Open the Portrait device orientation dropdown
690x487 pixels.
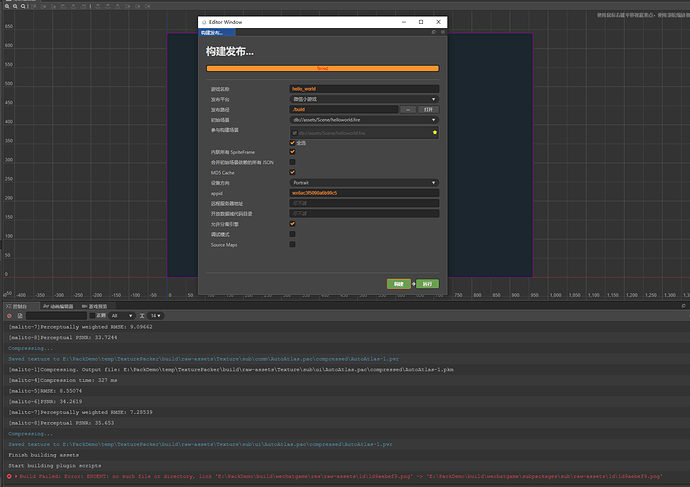pyautogui.click(x=363, y=183)
